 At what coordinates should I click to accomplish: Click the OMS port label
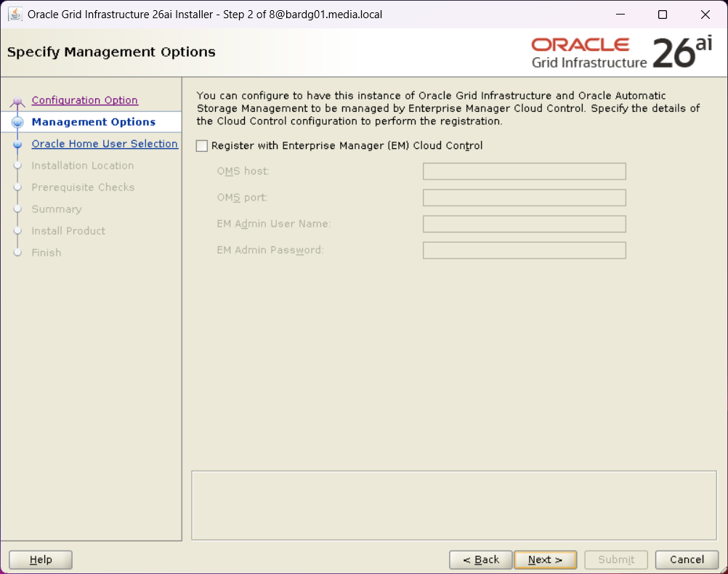click(242, 198)
